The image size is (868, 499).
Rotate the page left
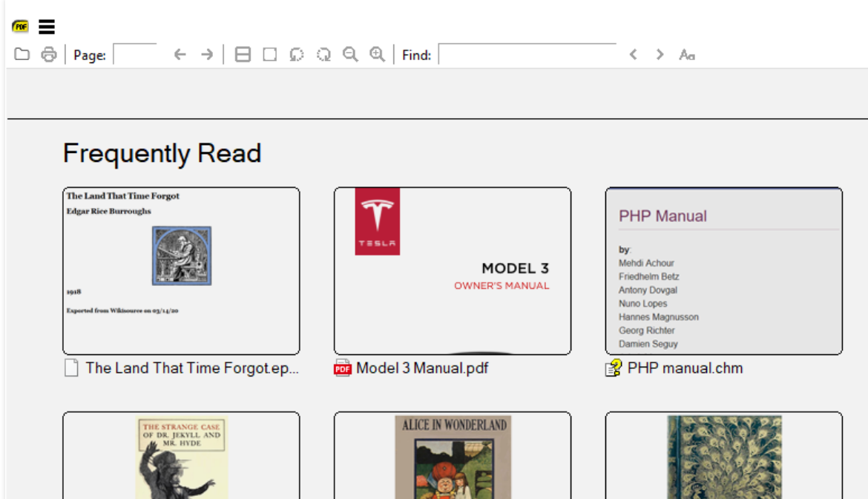click(297, 54)
